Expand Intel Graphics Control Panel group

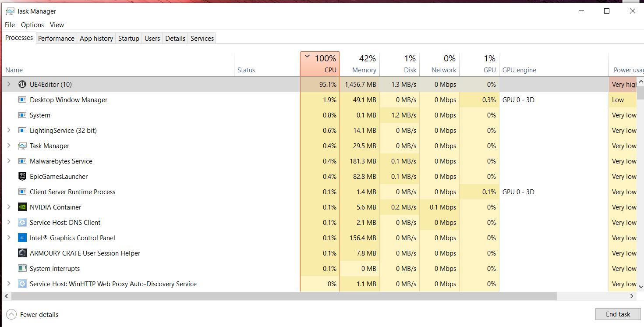click(8, 238)
